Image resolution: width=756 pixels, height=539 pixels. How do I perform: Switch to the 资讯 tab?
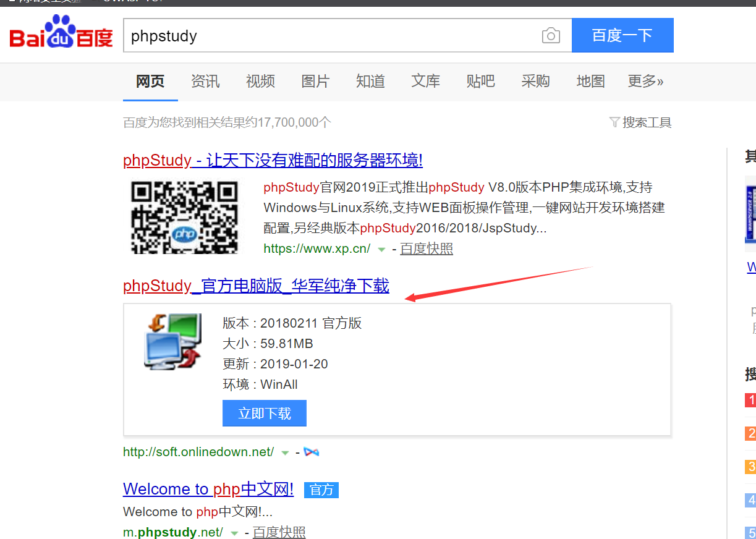(x=205, y=81)
